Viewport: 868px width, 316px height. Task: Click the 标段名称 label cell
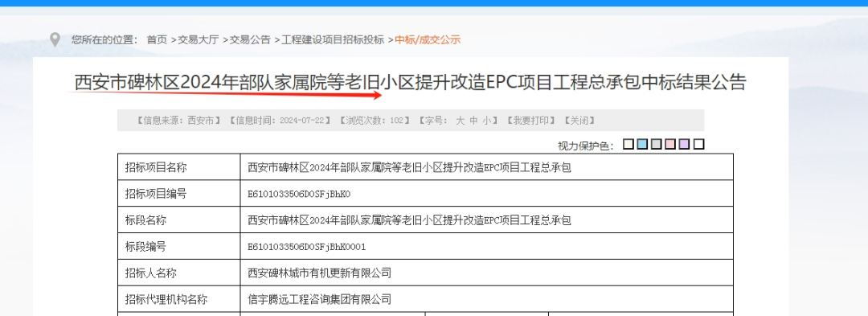tap(178, 220)
